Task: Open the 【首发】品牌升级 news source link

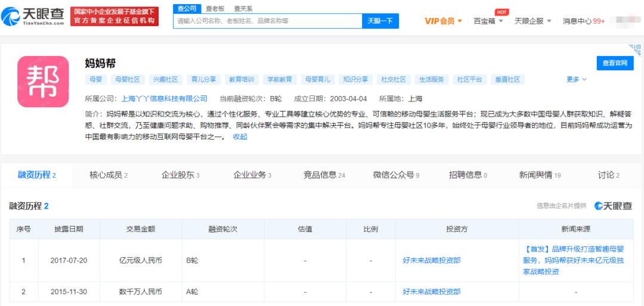Action: pyautogui.click(x=574, y=260)
